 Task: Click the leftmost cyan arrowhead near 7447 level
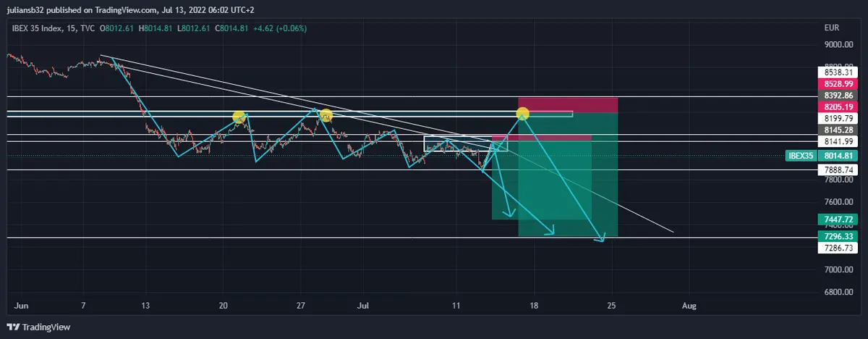coord(510,214)
